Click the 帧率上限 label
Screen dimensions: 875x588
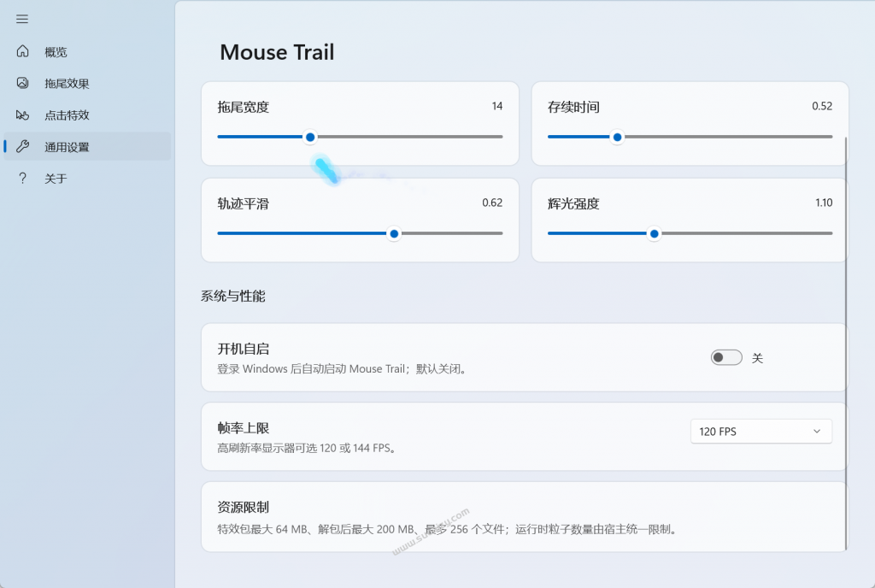coord(244,428)
